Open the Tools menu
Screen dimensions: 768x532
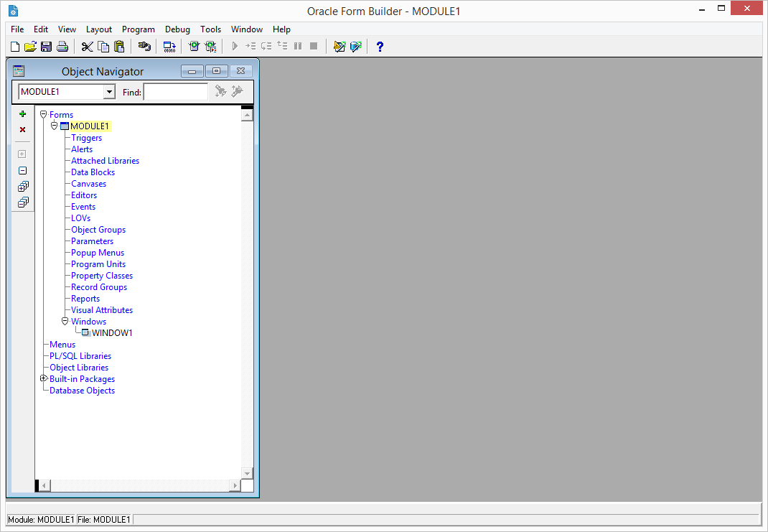(210, 29)
